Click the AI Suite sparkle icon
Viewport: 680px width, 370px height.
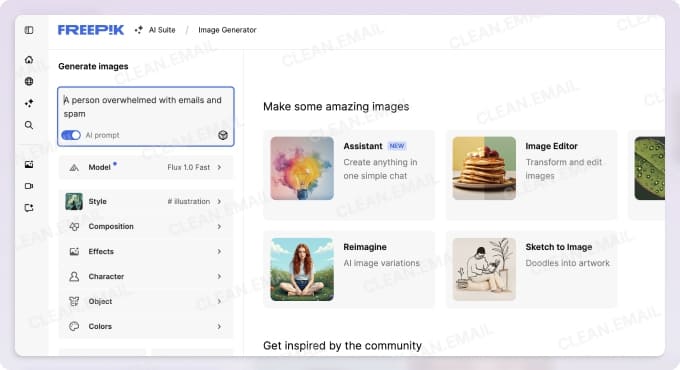pos(139,30)
